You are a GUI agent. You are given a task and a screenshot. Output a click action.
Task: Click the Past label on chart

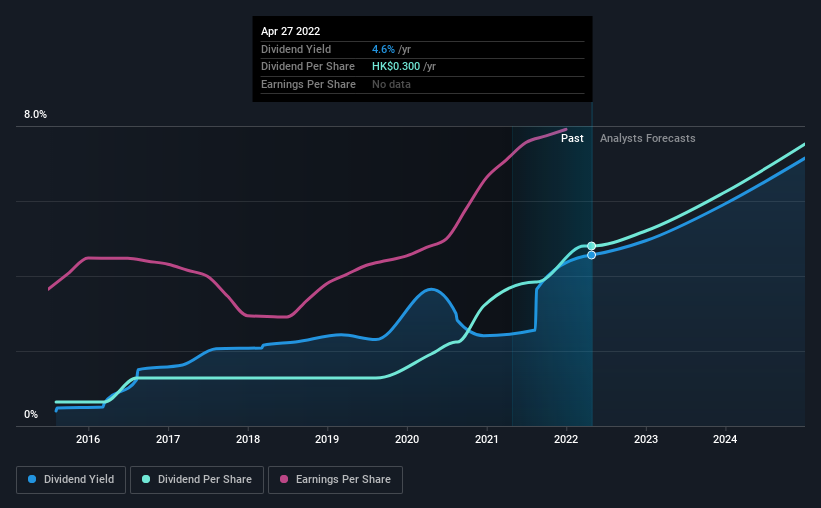[x=572, y=138]
